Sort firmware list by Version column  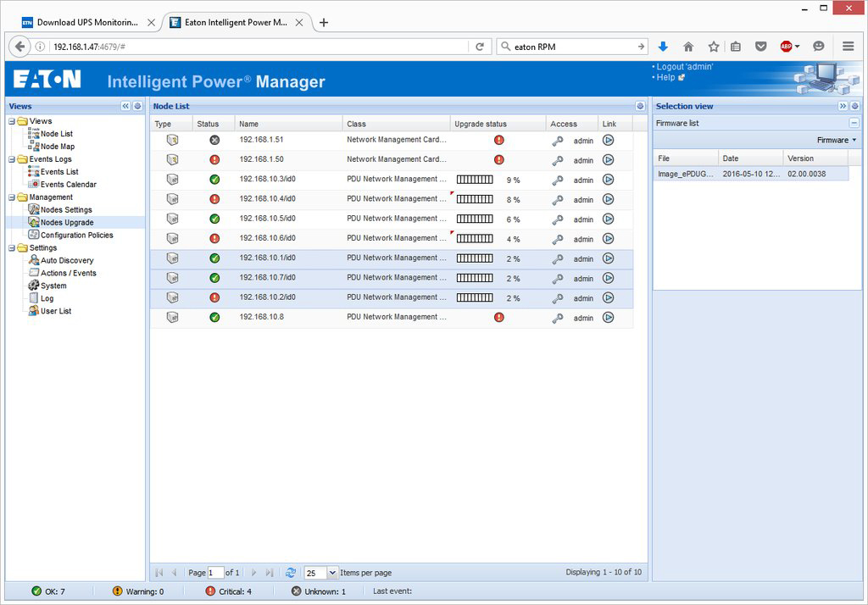click(816, 158)
